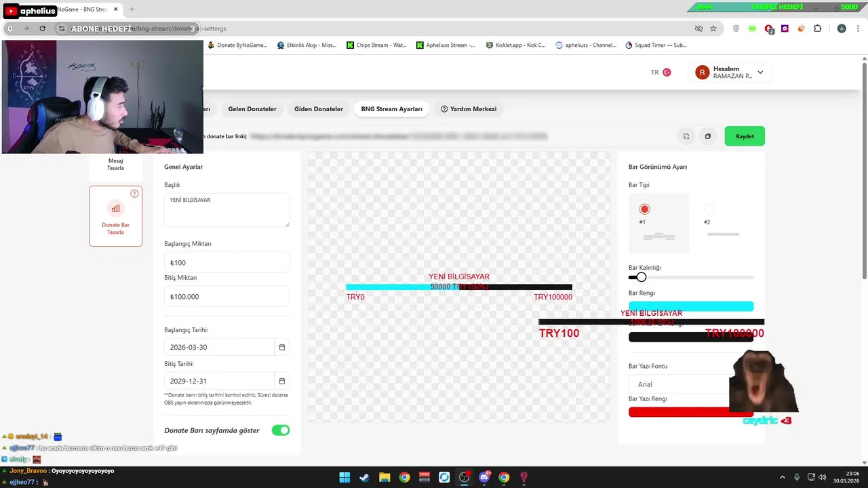Click the Chrome profile avatar A
This screenshot has width=868, height=488.
coord(842,28)
